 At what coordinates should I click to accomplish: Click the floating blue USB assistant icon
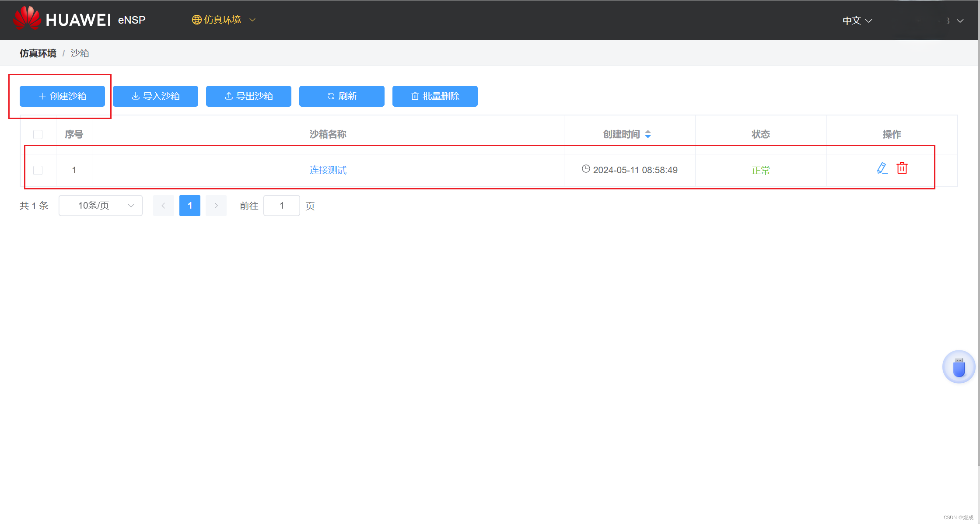click(x=959, y=367)
